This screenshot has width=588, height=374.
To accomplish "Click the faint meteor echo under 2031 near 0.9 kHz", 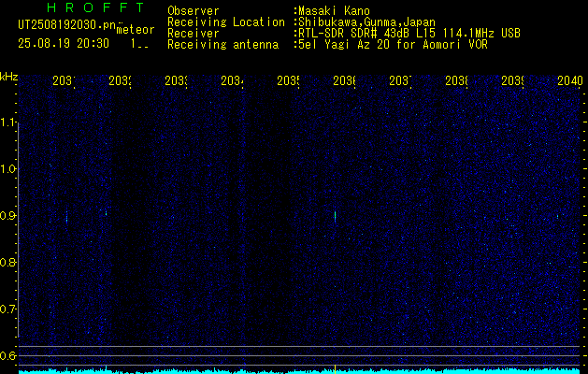I will click(66, 217).
